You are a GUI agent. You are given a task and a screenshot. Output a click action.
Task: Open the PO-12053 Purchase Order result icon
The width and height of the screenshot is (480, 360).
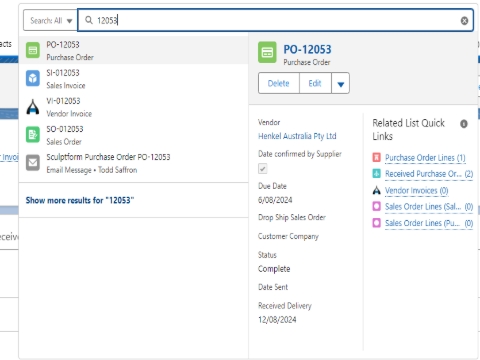click(x=33, y=50)
